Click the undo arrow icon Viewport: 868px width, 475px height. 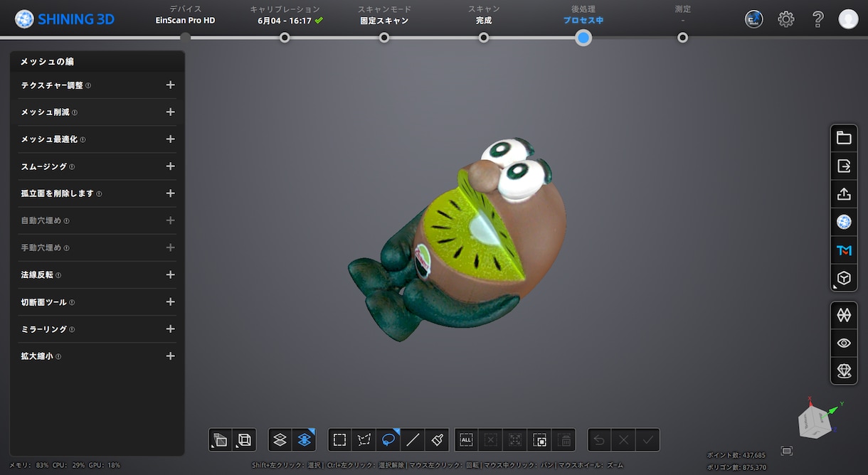coord(599,440)
